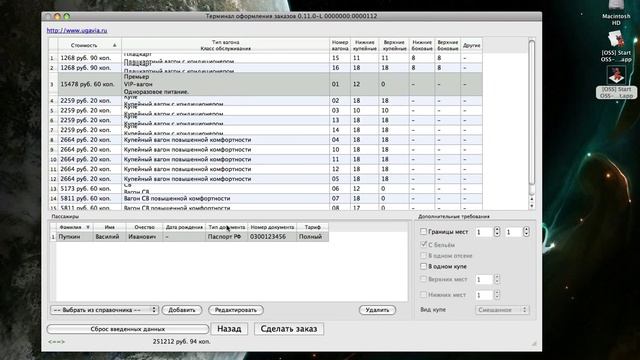Toggle the Нижних мест checkbox

coord(423,294)
